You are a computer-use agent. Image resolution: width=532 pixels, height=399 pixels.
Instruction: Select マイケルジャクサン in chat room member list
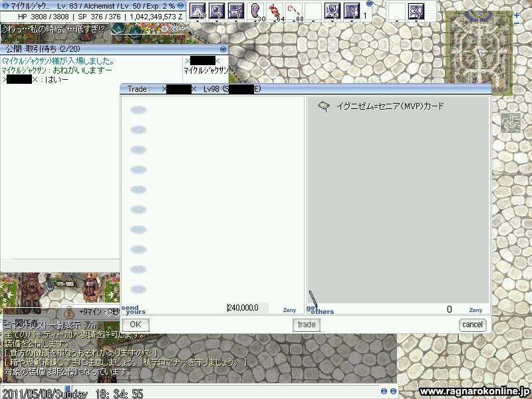205,70
